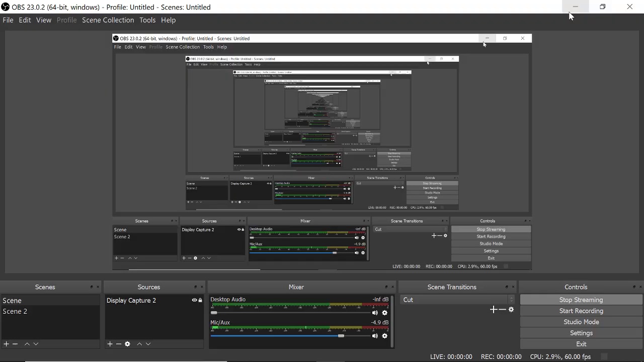Remove selected scene with minus icon

(x=15, y=344)
